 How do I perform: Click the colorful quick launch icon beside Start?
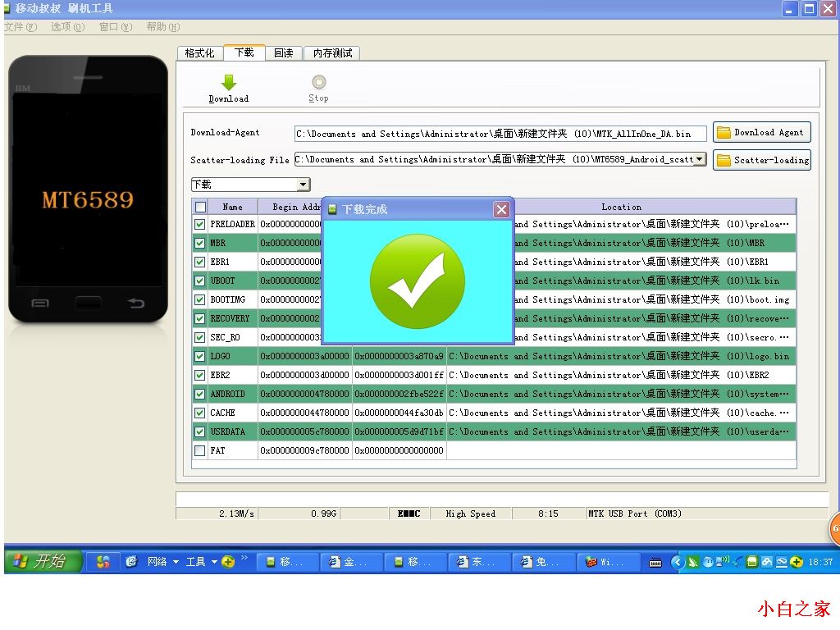tap(103, 561)
